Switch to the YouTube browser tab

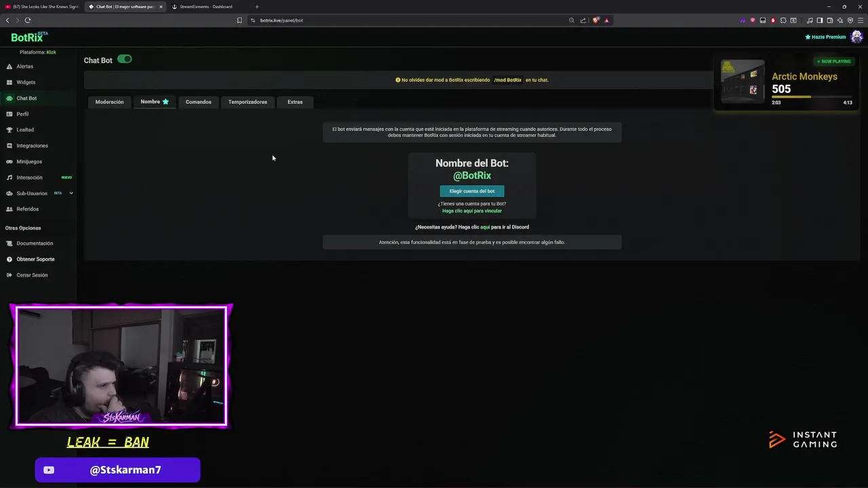tap(42, 7)
